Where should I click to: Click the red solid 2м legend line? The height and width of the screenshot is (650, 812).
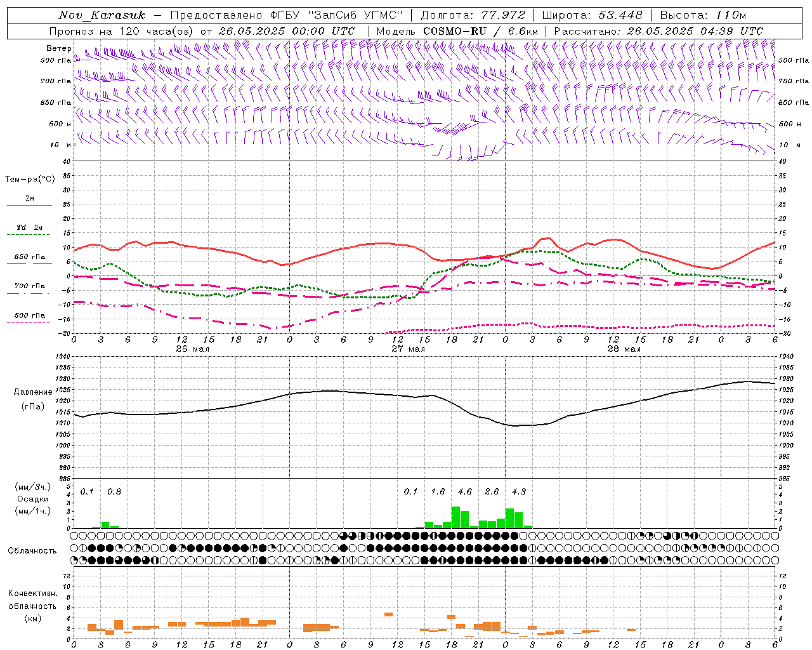(29, 206)
